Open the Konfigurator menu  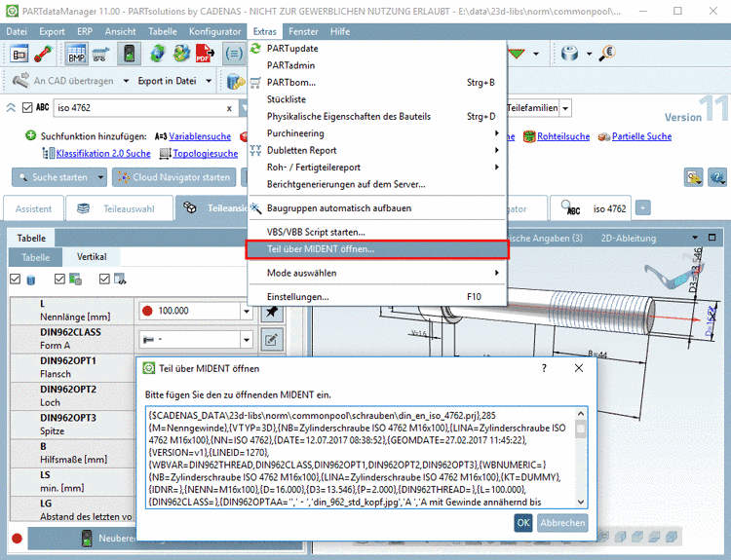coord(214,32)
